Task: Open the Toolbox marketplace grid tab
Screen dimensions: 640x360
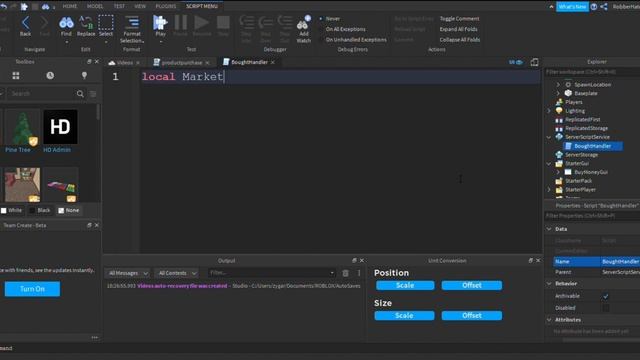Action: [16, 76]
